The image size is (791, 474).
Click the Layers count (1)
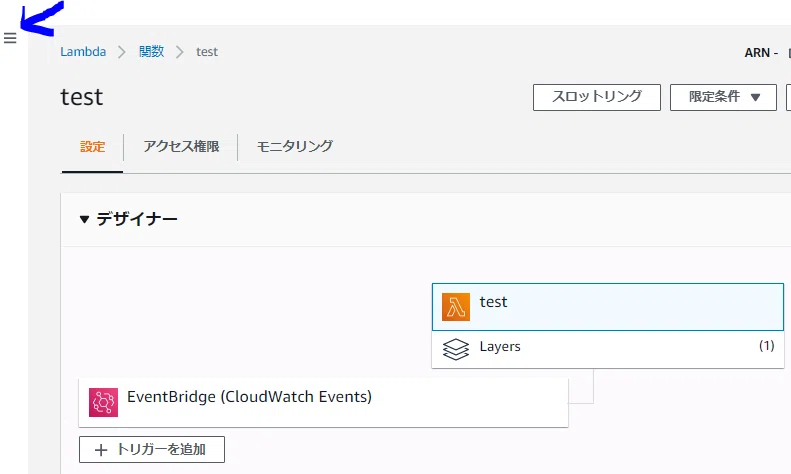(767, 345)
